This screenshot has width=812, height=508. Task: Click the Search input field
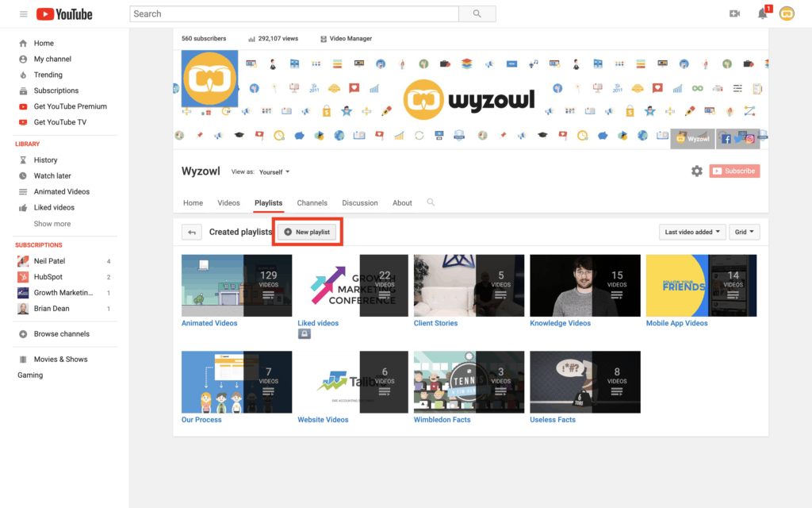[294, 14]
